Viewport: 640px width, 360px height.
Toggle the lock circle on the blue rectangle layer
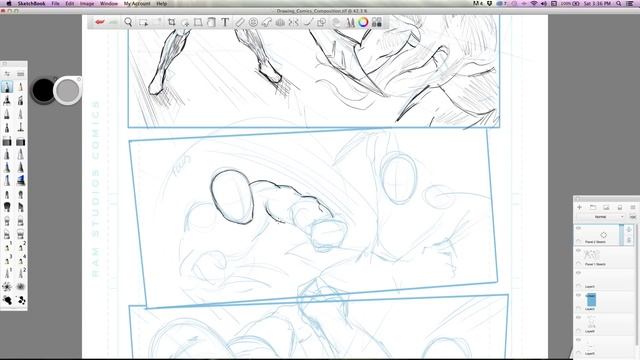578,309
